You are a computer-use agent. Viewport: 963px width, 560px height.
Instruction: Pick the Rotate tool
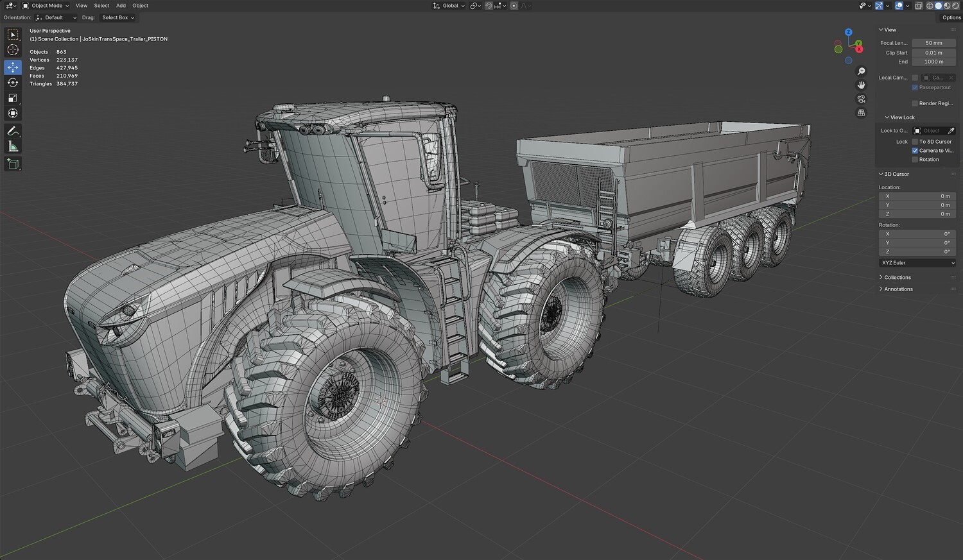13,83
